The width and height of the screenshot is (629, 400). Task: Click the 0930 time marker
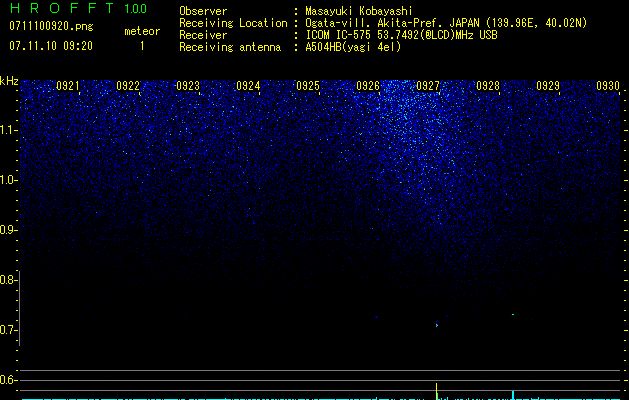point(608,86)
